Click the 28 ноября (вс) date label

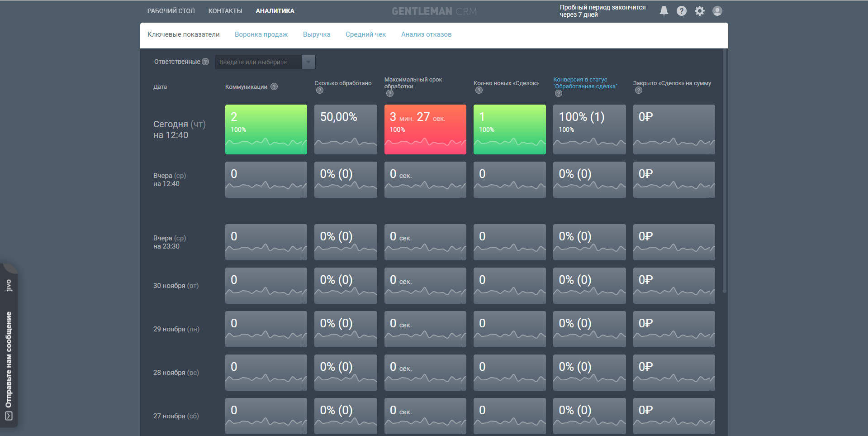(176, 373)
